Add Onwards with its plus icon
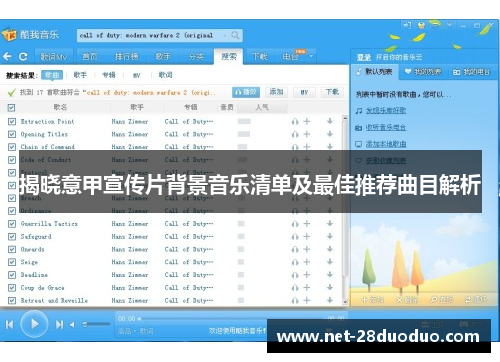 tap(307, 249)
